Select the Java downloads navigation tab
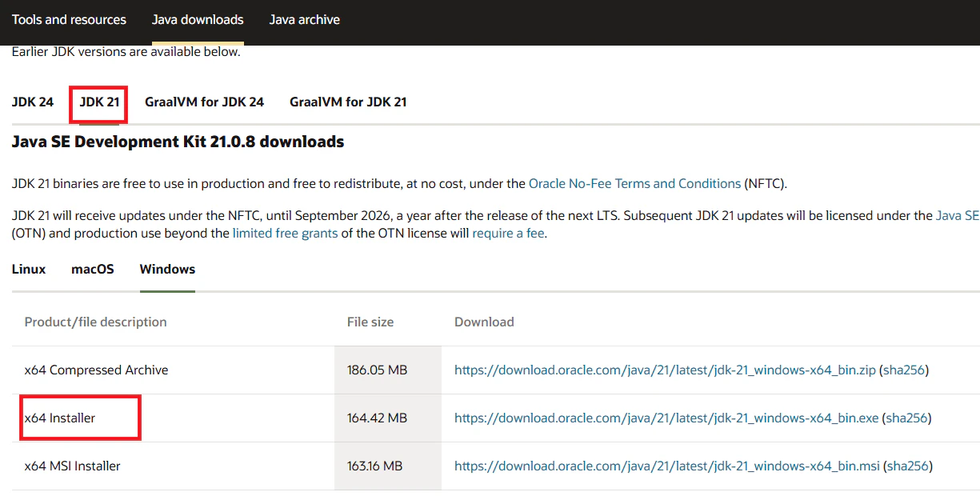Screen dimensions: 980x496 (198, 20)
